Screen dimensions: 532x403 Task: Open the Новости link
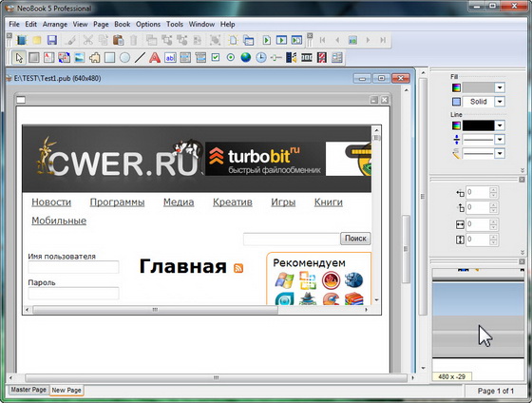point(51,202)
